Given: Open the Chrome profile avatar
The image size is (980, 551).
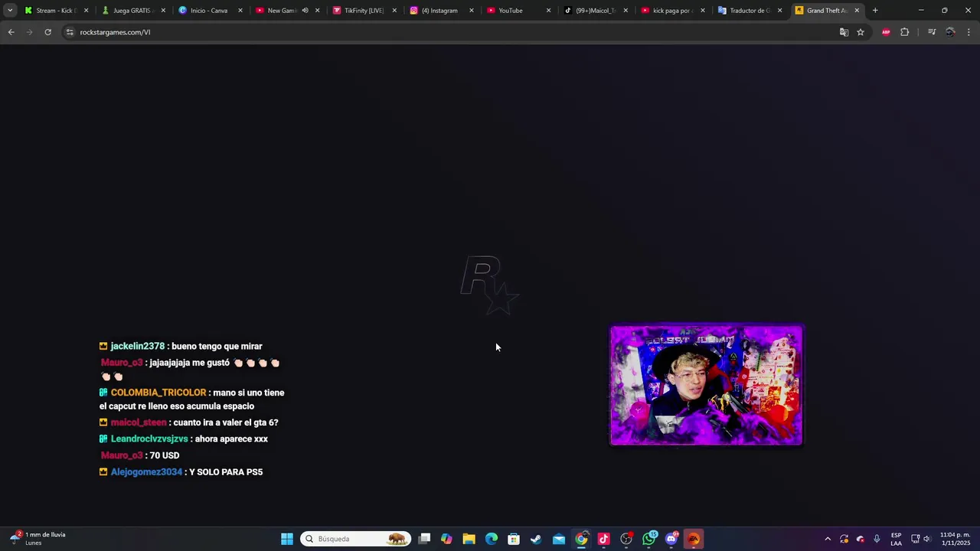Looking at the screenshot, I should point(950,32).
